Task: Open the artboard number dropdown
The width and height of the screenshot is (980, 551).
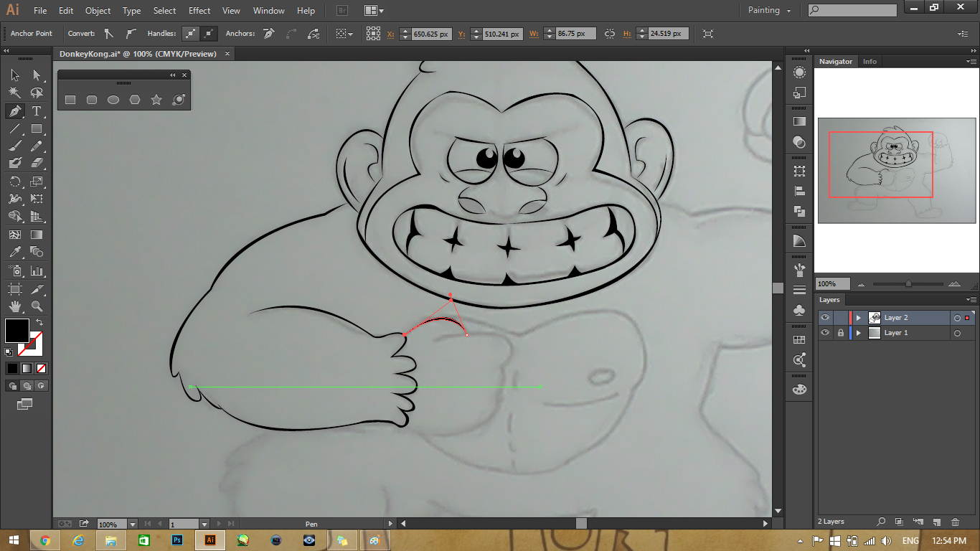Action: coord(204,524)
